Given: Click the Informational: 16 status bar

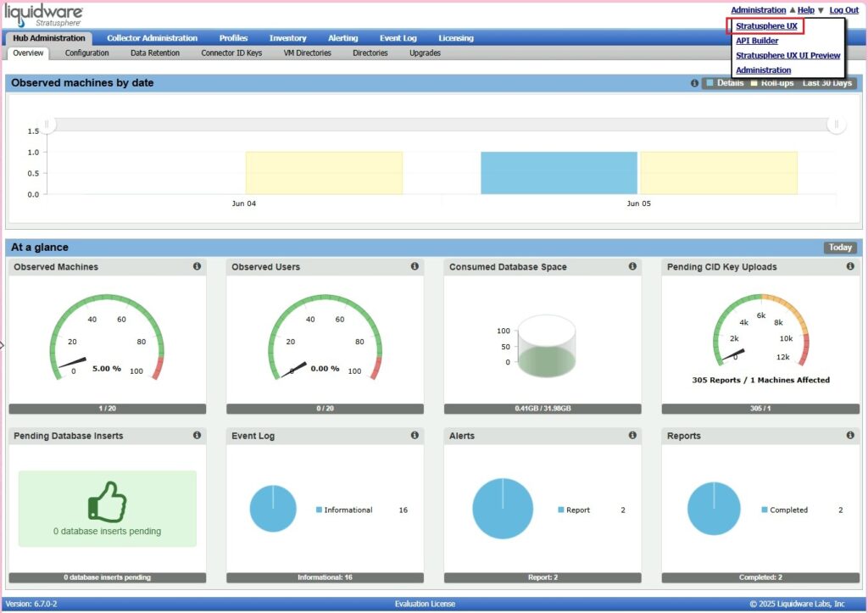Looking at the screenshot, I should 325,577.
